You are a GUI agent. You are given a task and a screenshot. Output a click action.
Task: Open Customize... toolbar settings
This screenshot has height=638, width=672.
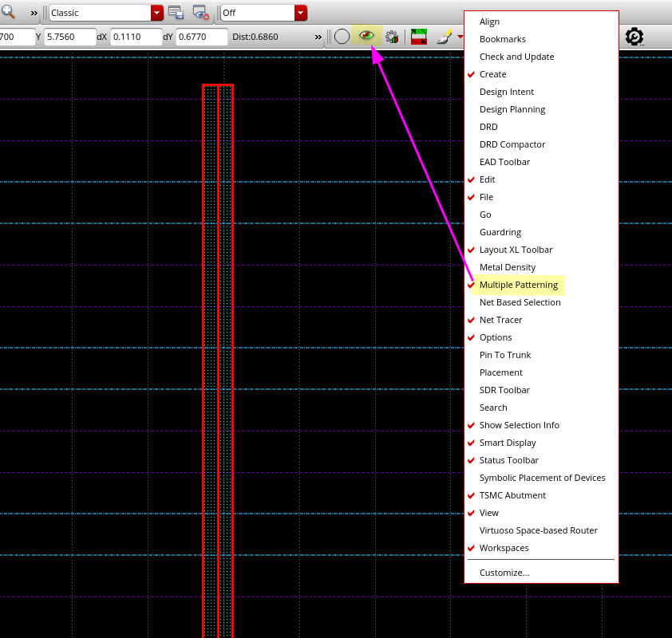(504, 573)
